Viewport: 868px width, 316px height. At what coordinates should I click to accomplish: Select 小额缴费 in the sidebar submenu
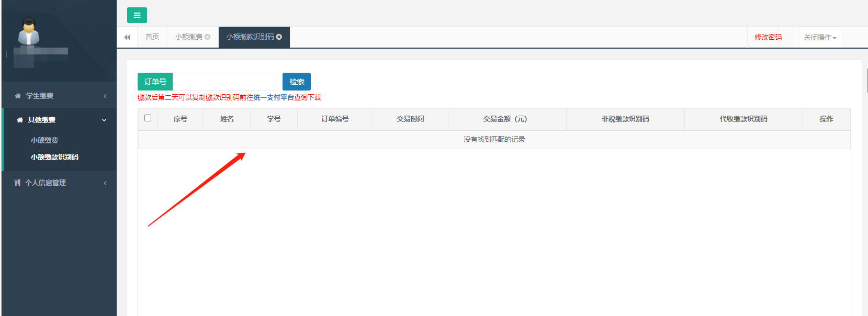(44, 140)
